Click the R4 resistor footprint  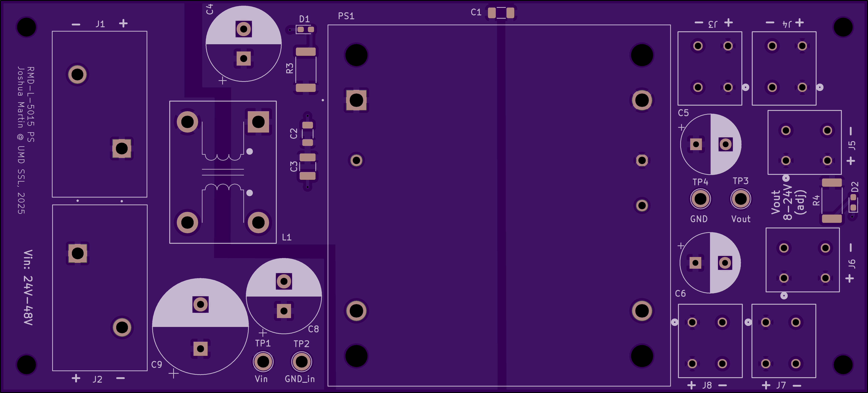tap(832, 200)
